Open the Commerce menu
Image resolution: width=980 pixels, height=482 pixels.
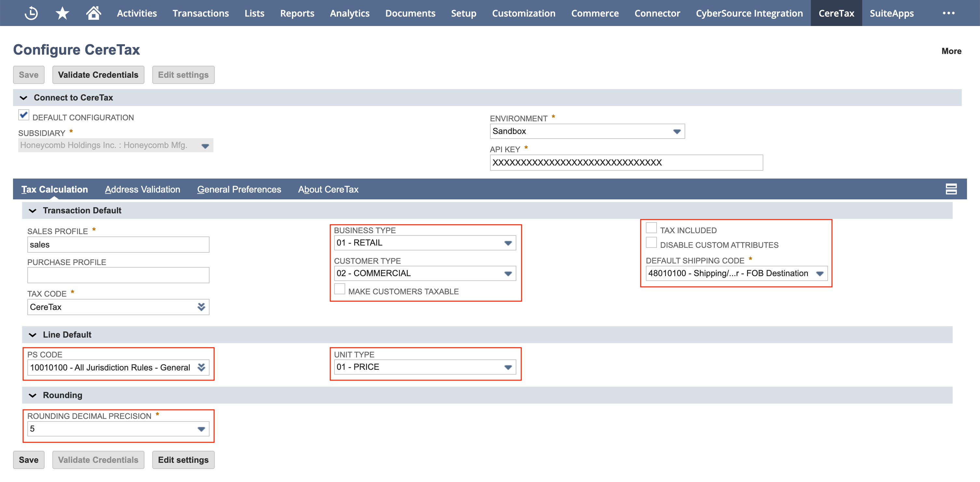[x=595, y=13]
